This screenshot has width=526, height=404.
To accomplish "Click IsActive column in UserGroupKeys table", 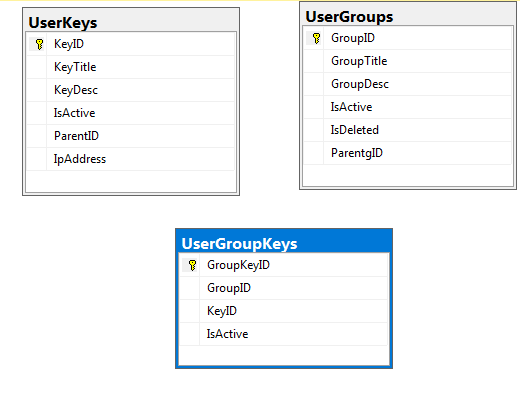I will (284, 334).
